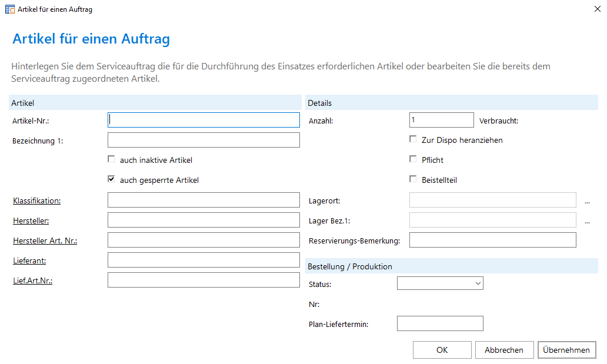The width and height of the screenshot is (607, 364).
Task: Enable the Beistellteil checkbox
Action: [x=413, y=179]
